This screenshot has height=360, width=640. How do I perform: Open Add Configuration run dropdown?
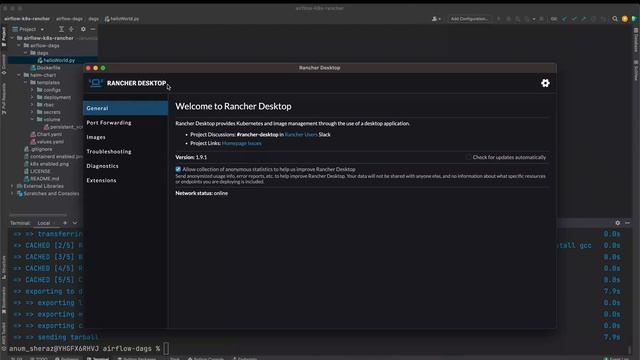pyautogui.click(x=469, y=19)
